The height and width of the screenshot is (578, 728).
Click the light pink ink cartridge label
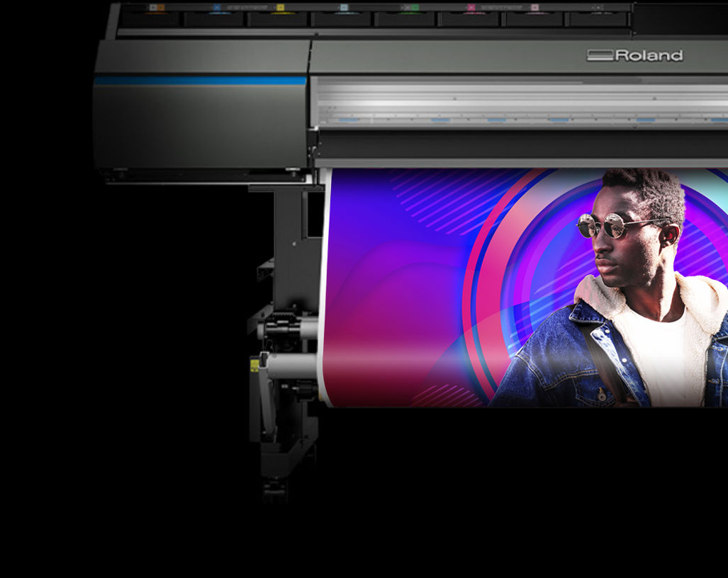coord(534,8)
